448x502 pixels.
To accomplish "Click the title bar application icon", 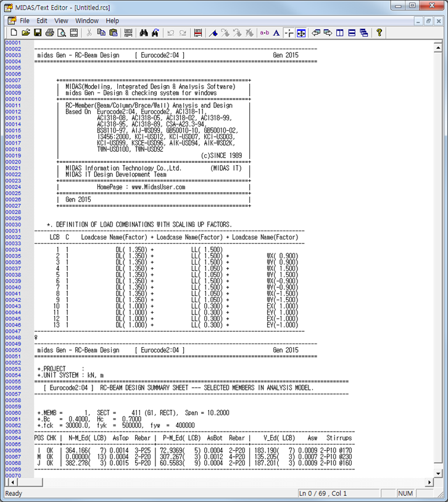I will 9,7.
